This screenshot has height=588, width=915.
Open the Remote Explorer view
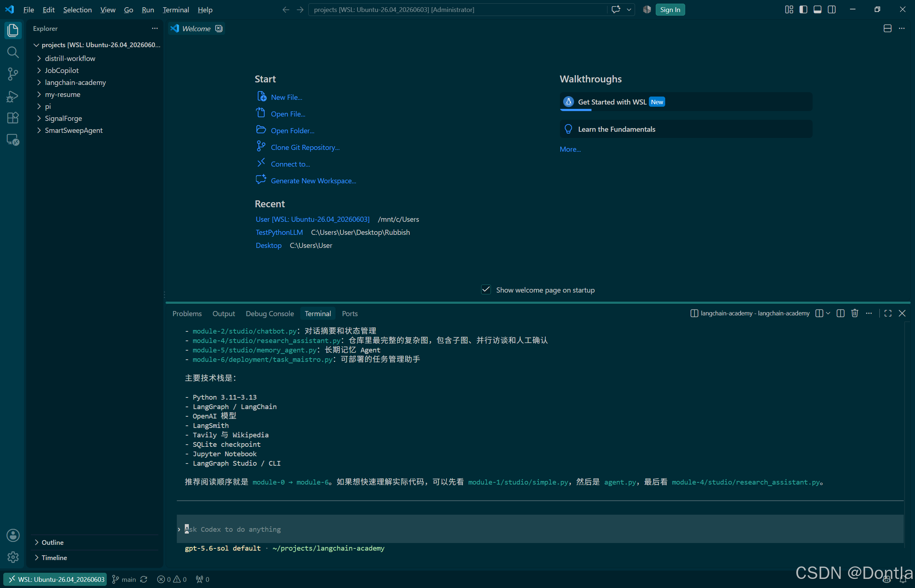click(x=13, y=140)
